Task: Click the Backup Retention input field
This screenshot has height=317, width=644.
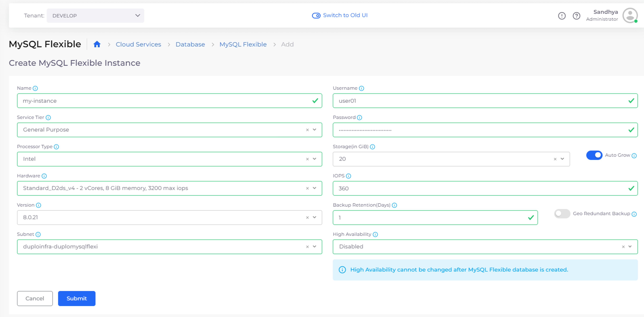Action: tap(435, 217)
